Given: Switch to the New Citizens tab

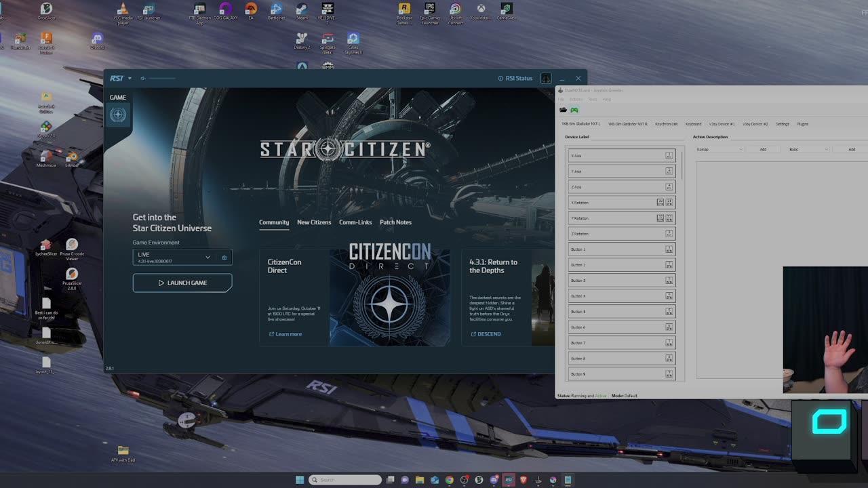Looking at the screenshot, I should (314, 222).
